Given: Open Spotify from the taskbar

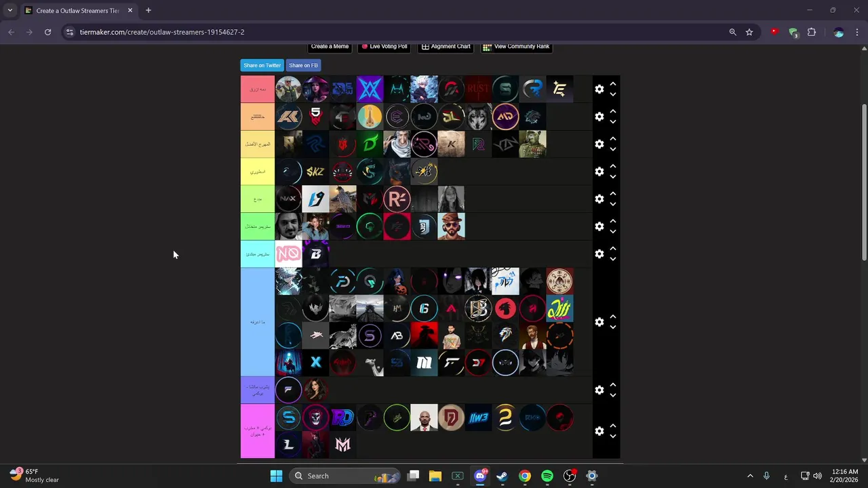Looking at the screenshot, I should pyautogui.click(x=547, y=476).
